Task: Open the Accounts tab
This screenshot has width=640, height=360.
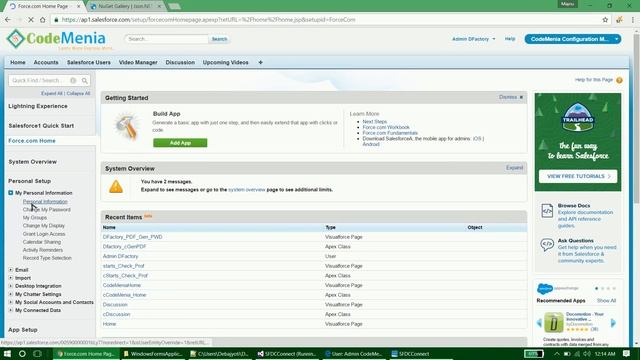Action: (46, 62)
